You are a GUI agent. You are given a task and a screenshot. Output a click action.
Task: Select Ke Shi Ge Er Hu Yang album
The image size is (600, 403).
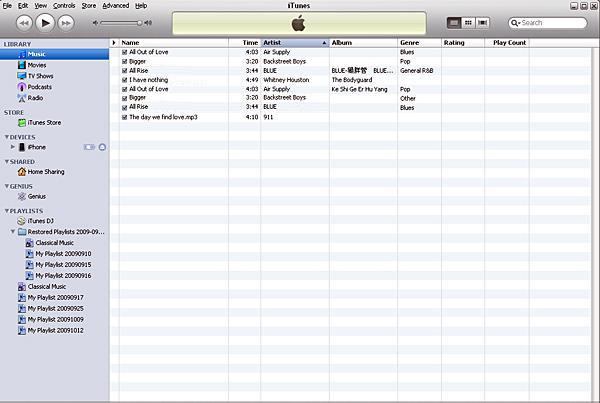[359, 89]
